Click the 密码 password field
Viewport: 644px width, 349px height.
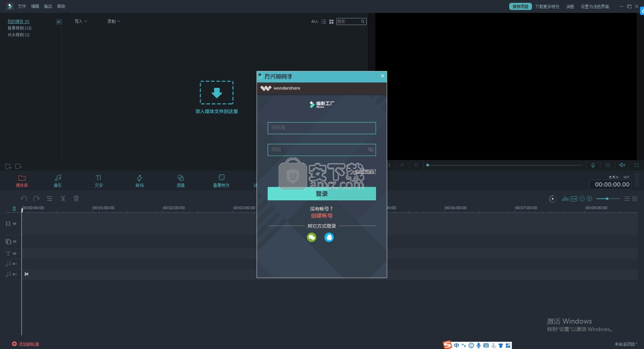pos(322,150)
